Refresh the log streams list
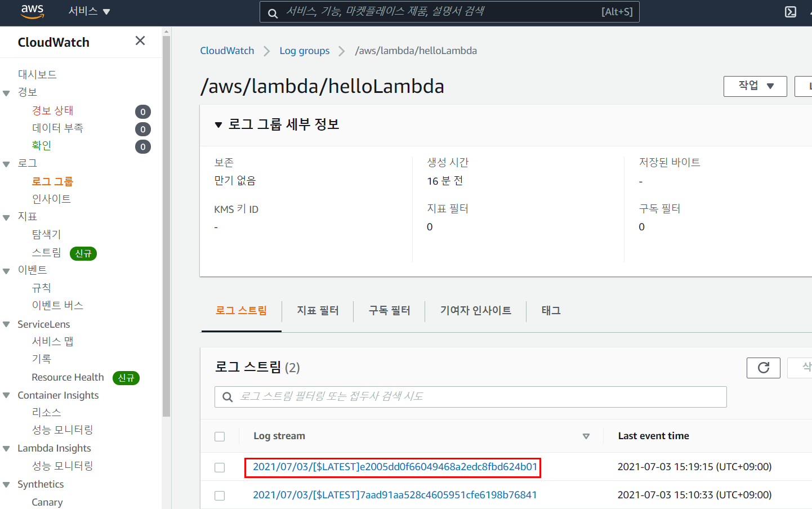812x509 pixels. click(763, 368)
